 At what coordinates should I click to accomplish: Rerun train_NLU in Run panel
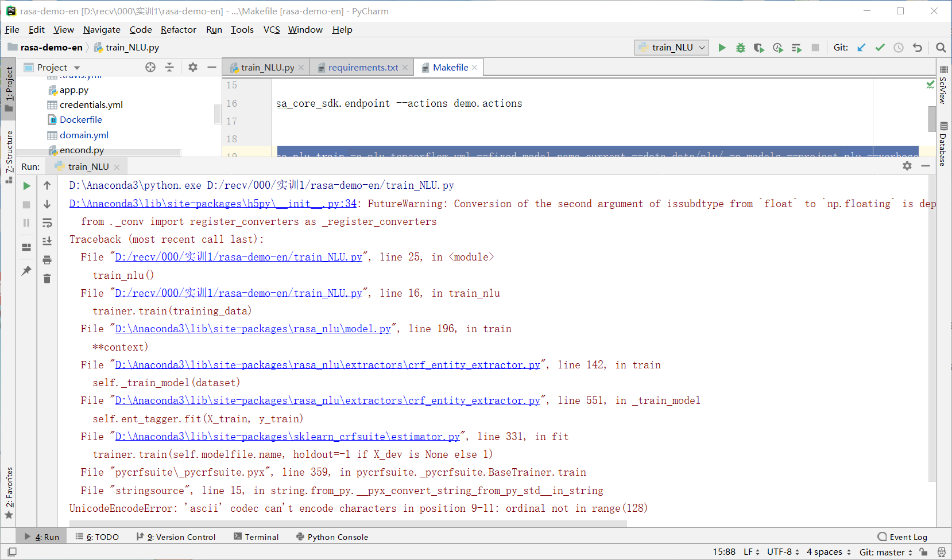tap(26, 186)
